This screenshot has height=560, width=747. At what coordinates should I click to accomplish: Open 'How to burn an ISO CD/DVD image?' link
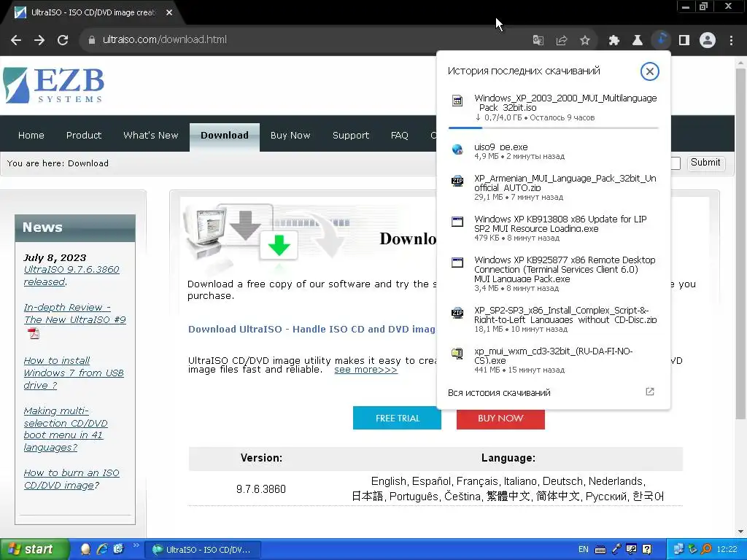pos(71,479)
